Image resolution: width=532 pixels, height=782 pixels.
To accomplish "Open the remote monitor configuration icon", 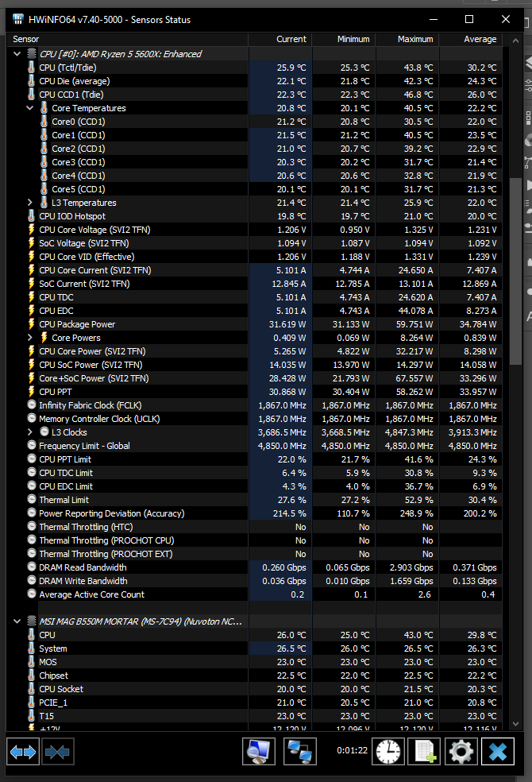I will (259, 752).
